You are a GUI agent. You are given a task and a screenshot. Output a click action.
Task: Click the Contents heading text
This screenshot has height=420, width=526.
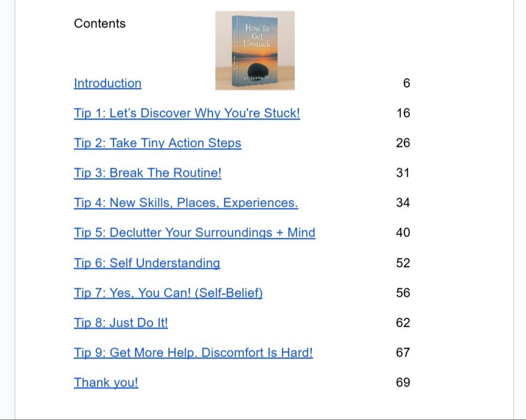click(99, 23)
